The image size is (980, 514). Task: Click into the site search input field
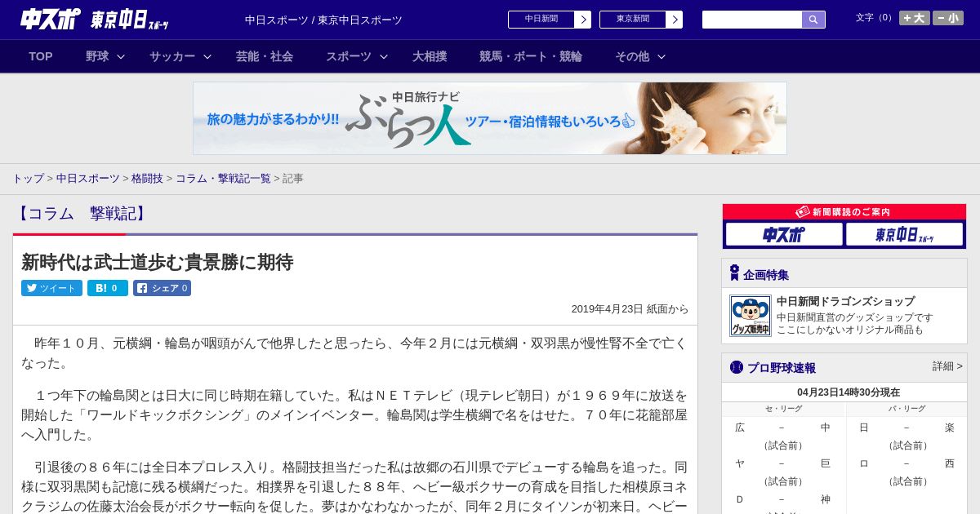752,20
